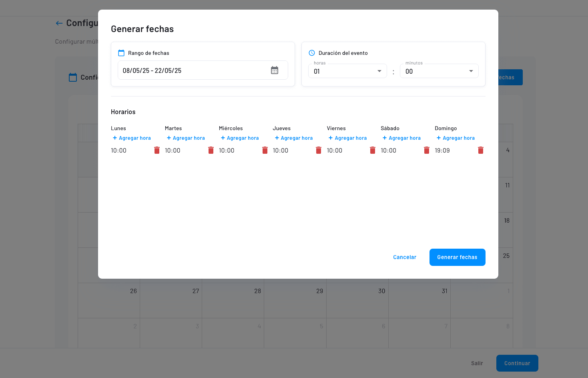The width and height of the screenshot is (588, 378).
Task: Open the horas dropdown
Action: (347, 71)
